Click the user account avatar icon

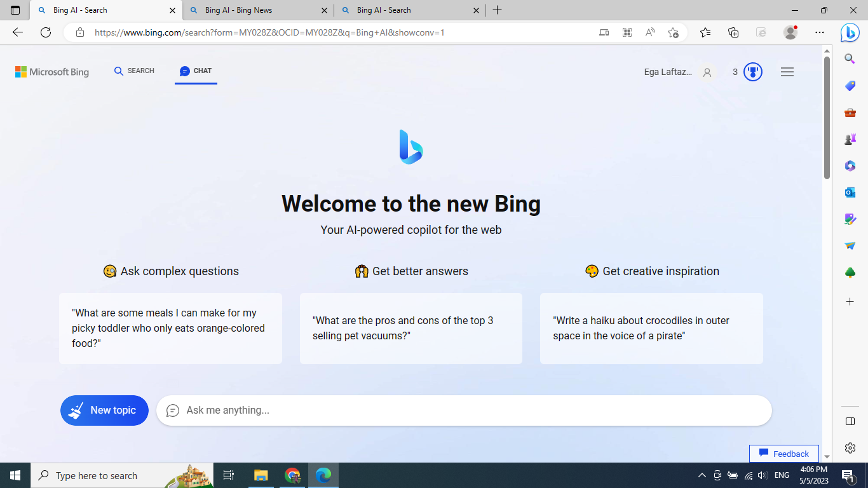click(707, 72)
